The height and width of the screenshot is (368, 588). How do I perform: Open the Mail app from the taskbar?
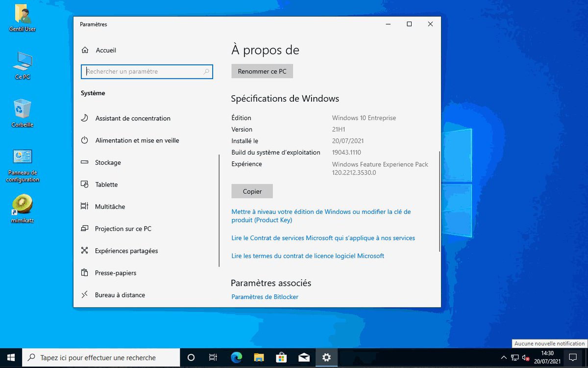304,358
